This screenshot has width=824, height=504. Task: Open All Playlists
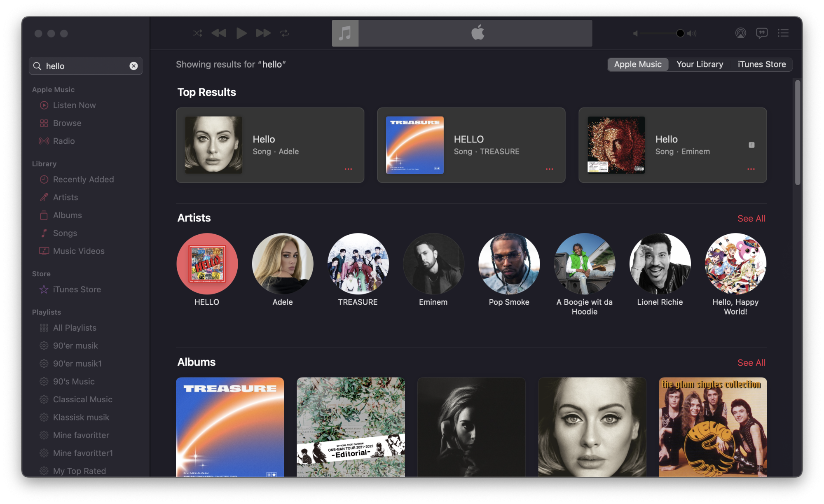tap(75, 328)
